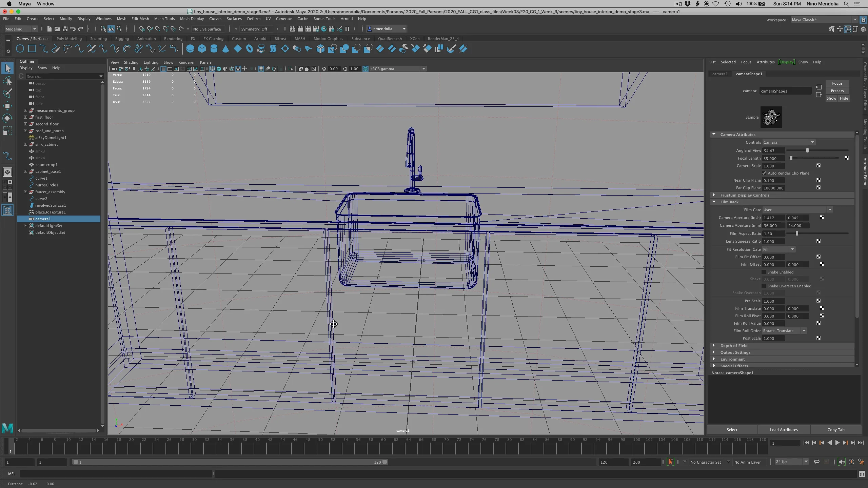Create a NURBS cylinder from shelf
Viewport: 868px width, 488px height.
[214, 49]
